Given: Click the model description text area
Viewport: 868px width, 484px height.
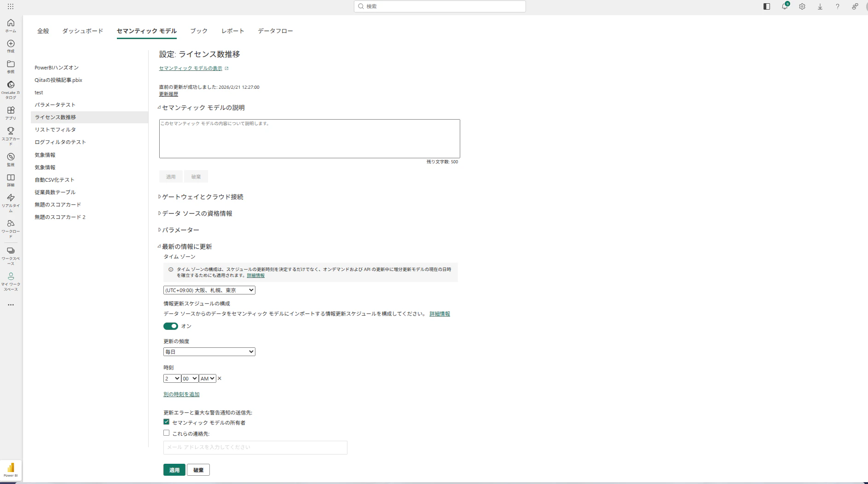Looking at the screenshot, I should [310, 138].
